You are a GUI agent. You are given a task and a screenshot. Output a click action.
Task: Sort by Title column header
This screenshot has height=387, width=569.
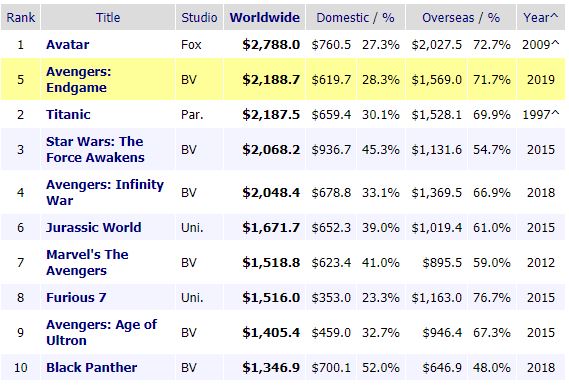click(x=108, y=17)
